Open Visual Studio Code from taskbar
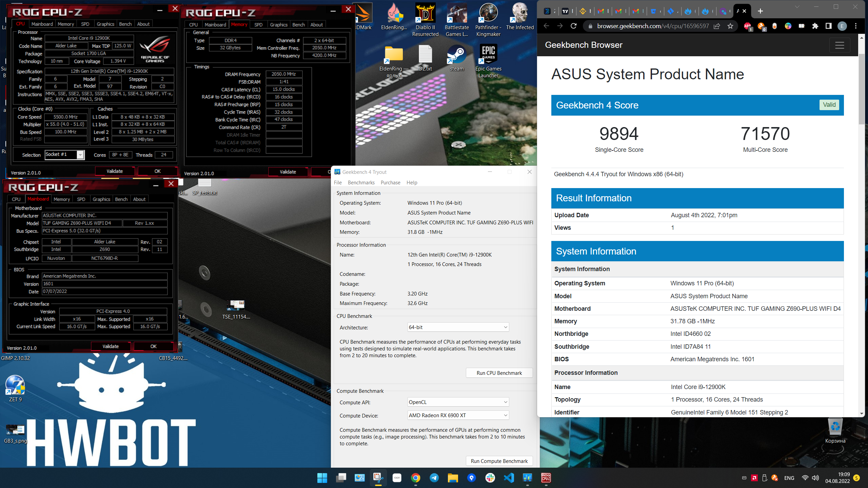Image resolution: width=868 pixels, height=488 pixels. tap(509, 478)
